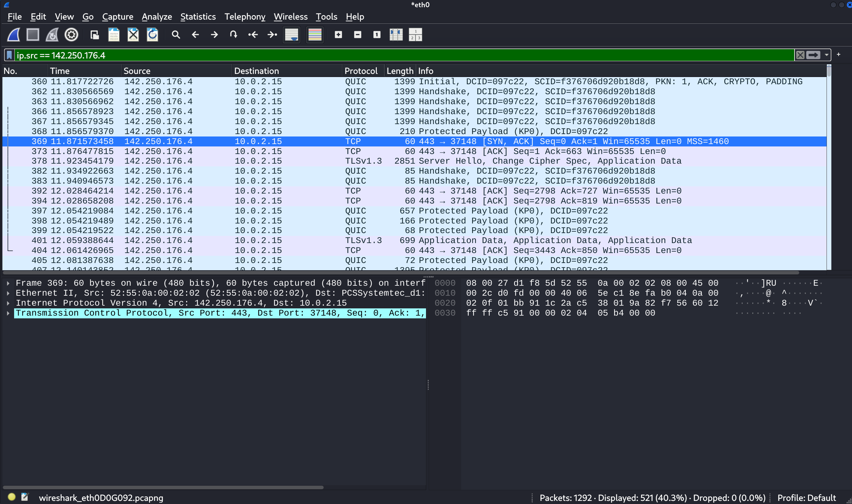
Task: Open capture file properties status icon
Action: 25,497
